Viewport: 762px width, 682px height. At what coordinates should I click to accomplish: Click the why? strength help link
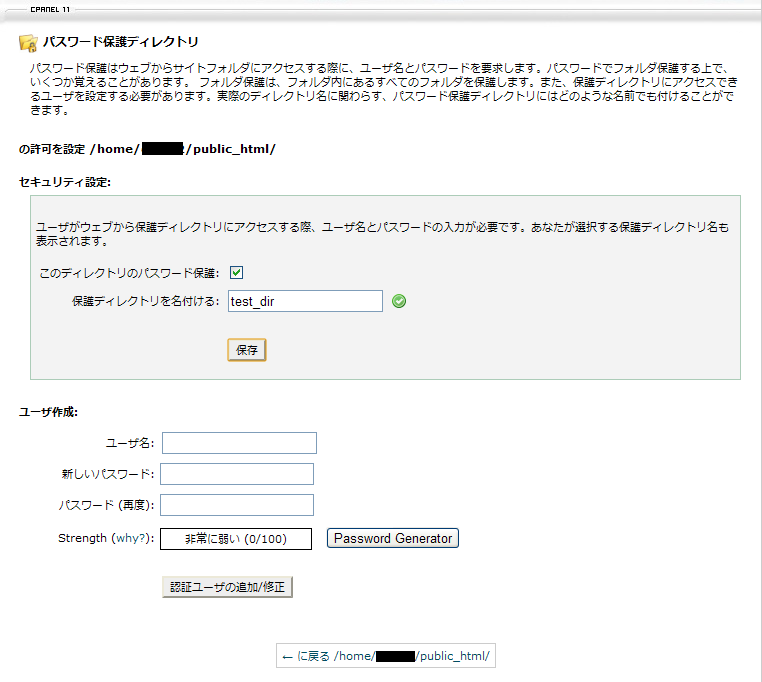[x=131, y=538]
